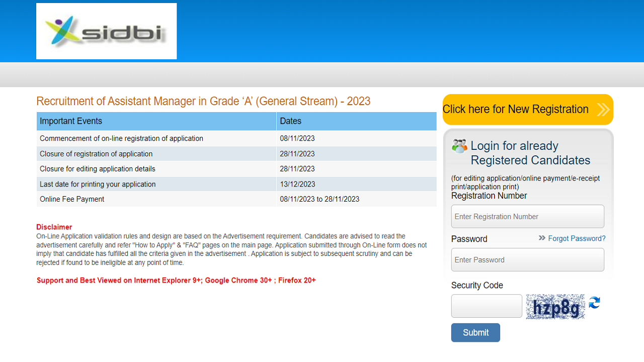This screenshot has height=362, width=644.
Task: Select the Important Events column header
Action: pyautogui.click(x=70, y=121)
